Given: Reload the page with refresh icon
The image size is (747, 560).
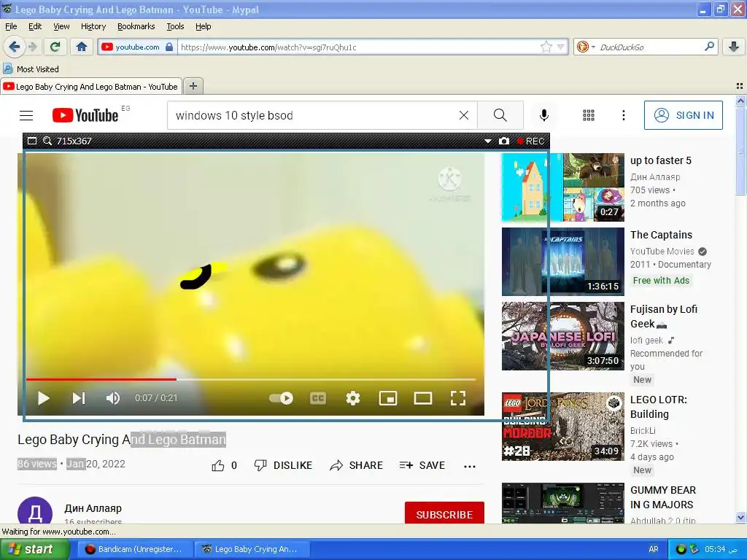Looking at the screenshot, I should tap(55, 47).
